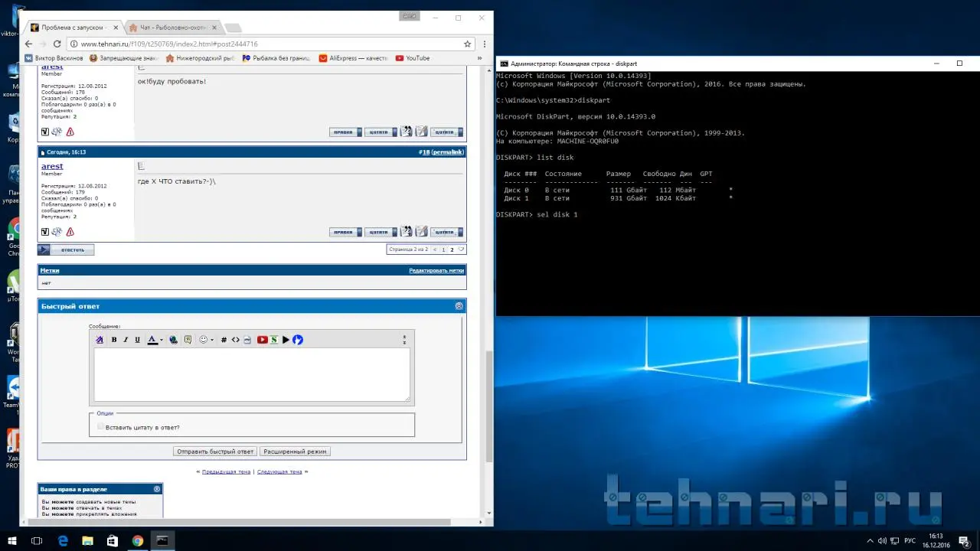Click report warning triangle under post #18
980x551 pixels.
click(x=70, y=232)
